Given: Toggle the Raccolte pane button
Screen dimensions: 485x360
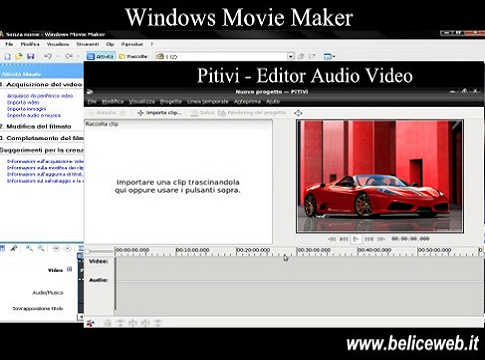Looking at the screenshot, I should click(x=133, y=56).
